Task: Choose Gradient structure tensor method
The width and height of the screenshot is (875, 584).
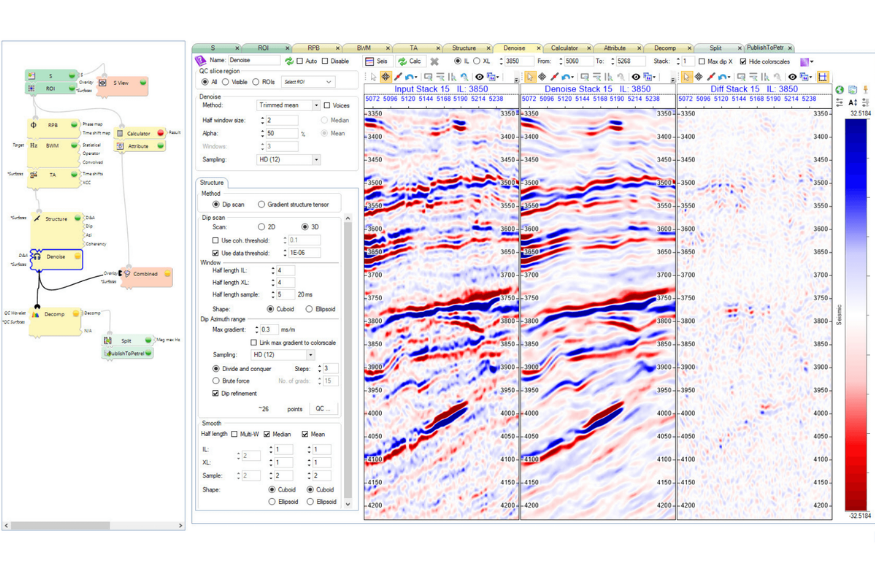Action: [262, 205]
